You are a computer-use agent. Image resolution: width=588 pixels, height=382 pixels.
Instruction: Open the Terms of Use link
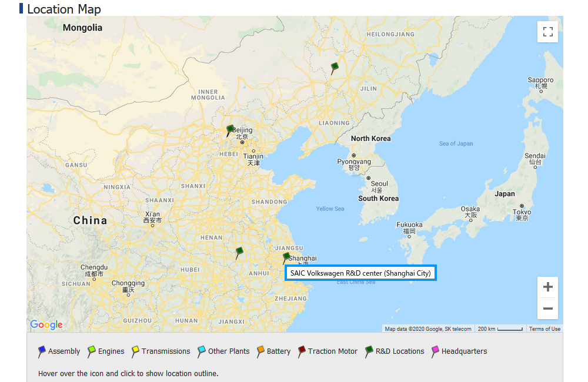pos(544,329)
